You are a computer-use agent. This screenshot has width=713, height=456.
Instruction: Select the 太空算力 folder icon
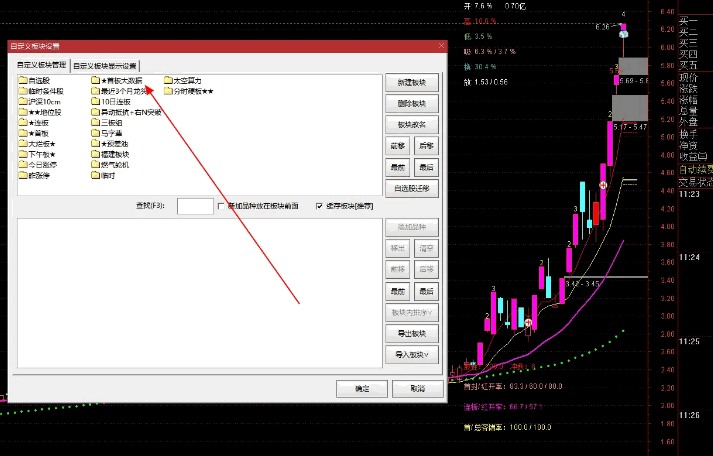point(168,80)
